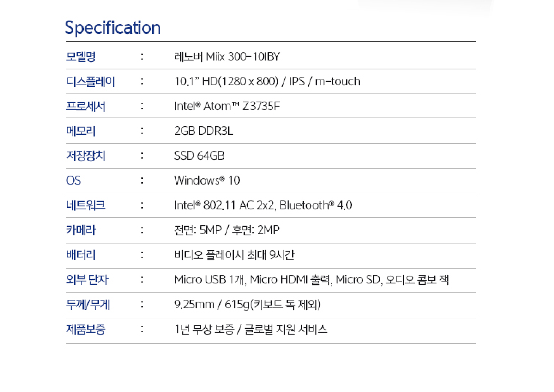Select the 비디오 플레이시 최대 9시간 battery value
Viewport: 554px width, 392px height.
234,255
